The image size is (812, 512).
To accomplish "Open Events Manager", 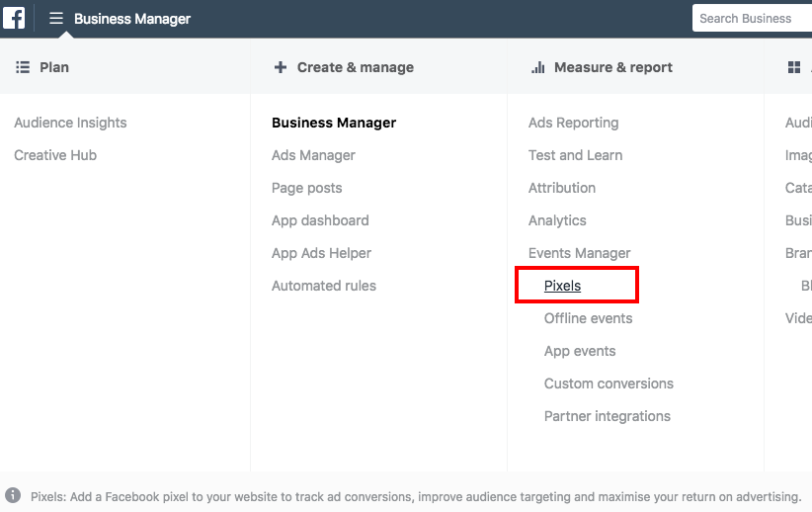I will tap(580, 253).
